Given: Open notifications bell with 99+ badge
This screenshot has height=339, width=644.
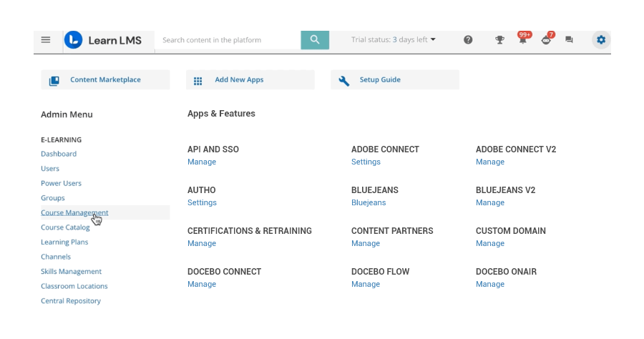Looking at the screenshot, I should pos(523,39).
